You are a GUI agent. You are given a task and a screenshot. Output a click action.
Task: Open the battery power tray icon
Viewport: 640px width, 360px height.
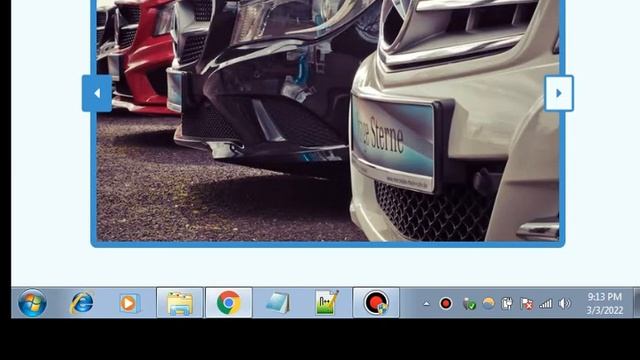507,304
